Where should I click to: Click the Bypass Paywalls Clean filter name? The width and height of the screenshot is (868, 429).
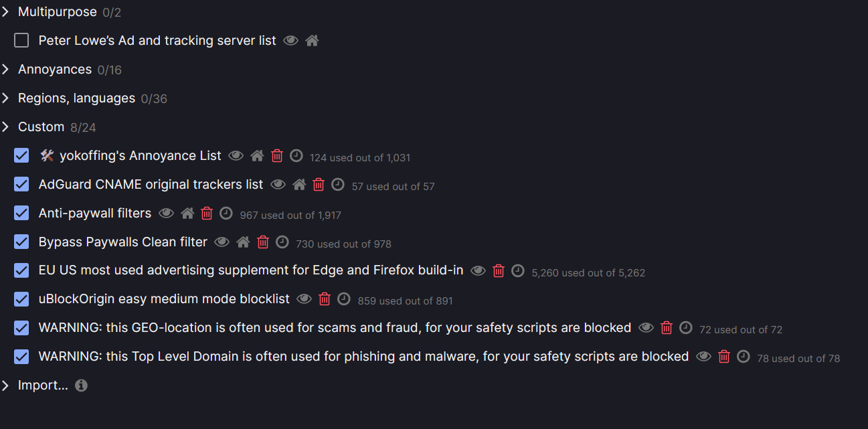pos(123,242)
